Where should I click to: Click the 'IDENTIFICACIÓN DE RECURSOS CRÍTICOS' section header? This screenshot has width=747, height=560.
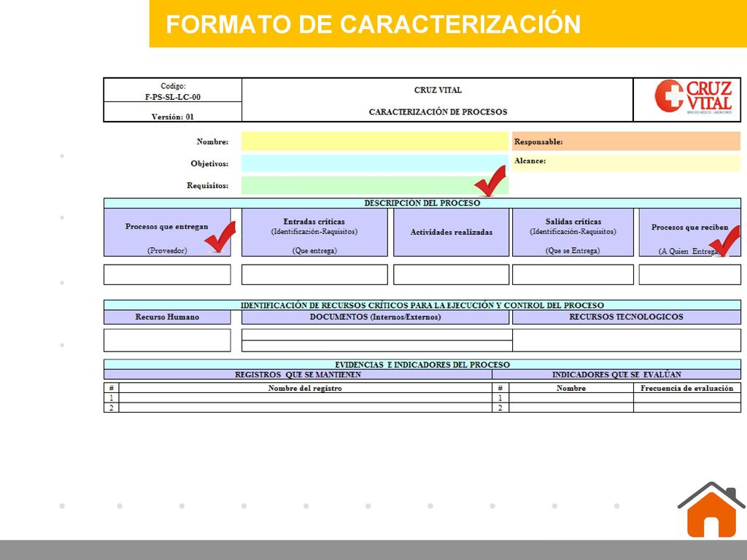point(422,306)
